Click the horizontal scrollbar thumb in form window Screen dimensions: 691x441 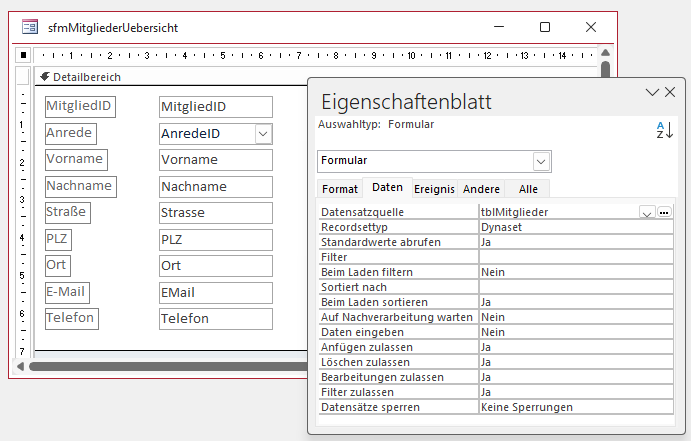tap(168, 367)
